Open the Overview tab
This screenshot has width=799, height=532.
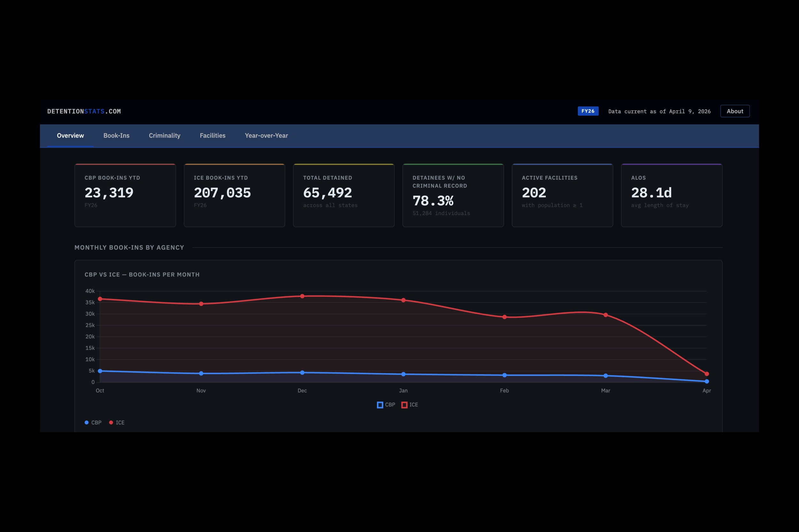coord(70,136)
